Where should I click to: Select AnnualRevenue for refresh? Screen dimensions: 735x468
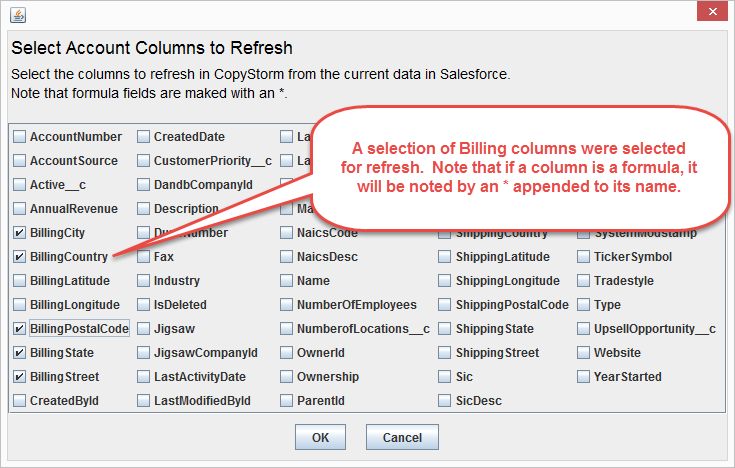pyautogui.click(x=19, y=209)
